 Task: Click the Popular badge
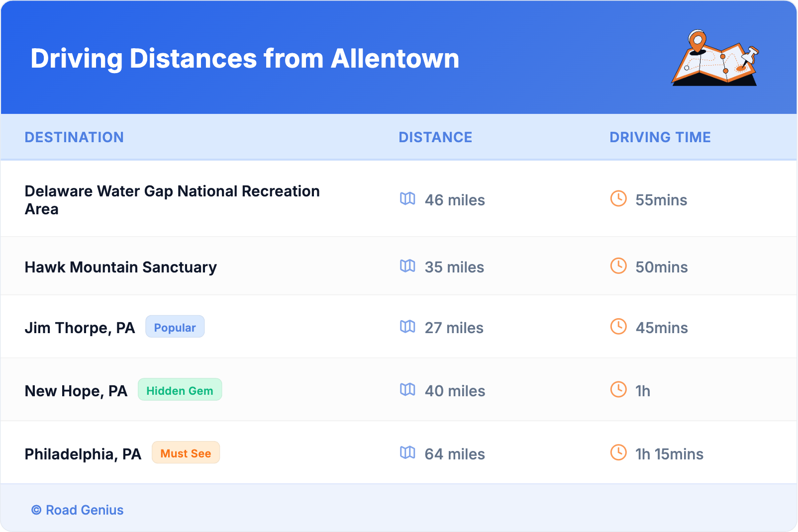point(175,327)
